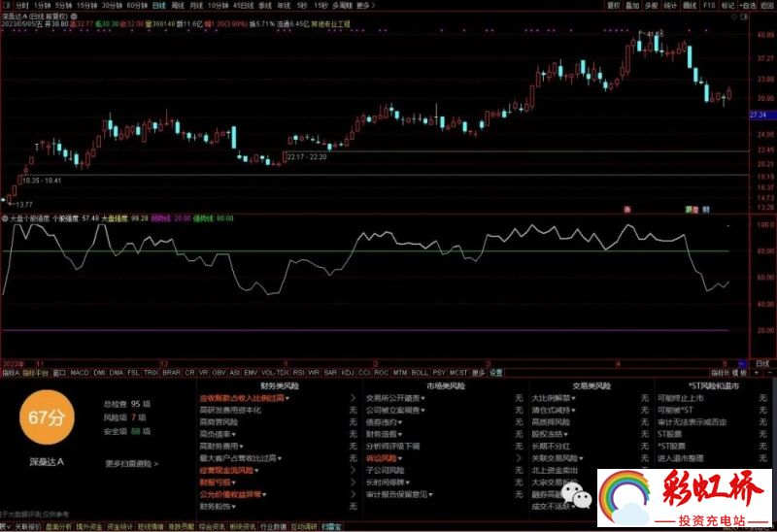Viewport: 777px width, 532px height.
Task: Select the KDJ indicator
Action: (x=348, y=373)
